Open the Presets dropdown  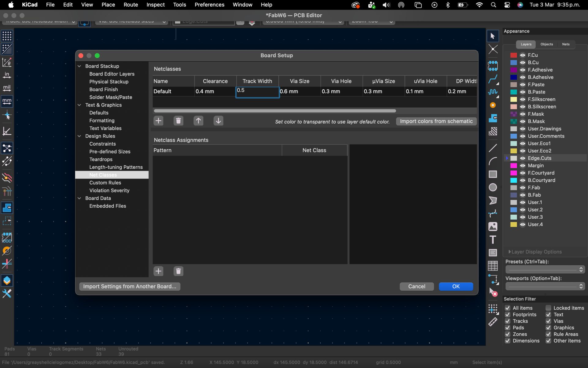(x=545, y=270)
